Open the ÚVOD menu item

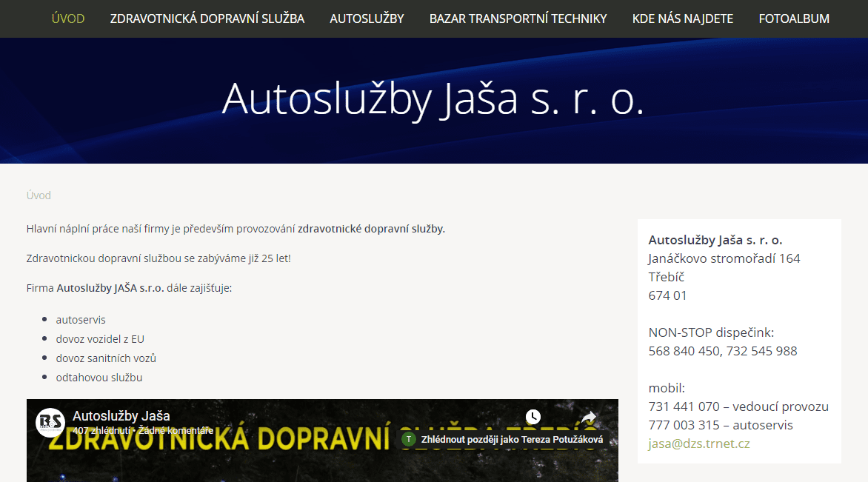[x=68, y=19]
